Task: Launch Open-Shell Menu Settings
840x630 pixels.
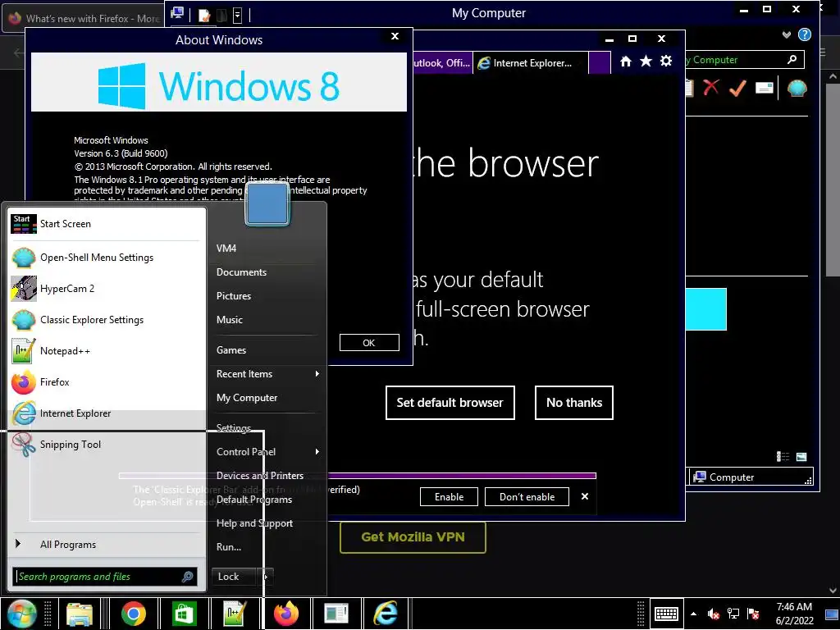Action: pos(107,258)
